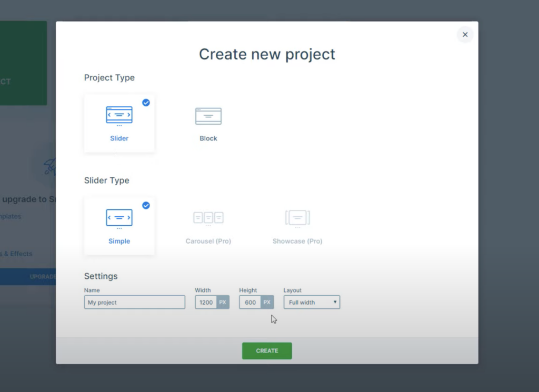Close the Create new project dialog
Image resolution: width=539 pixels, height=392 pixels.
tap(465, 35)
